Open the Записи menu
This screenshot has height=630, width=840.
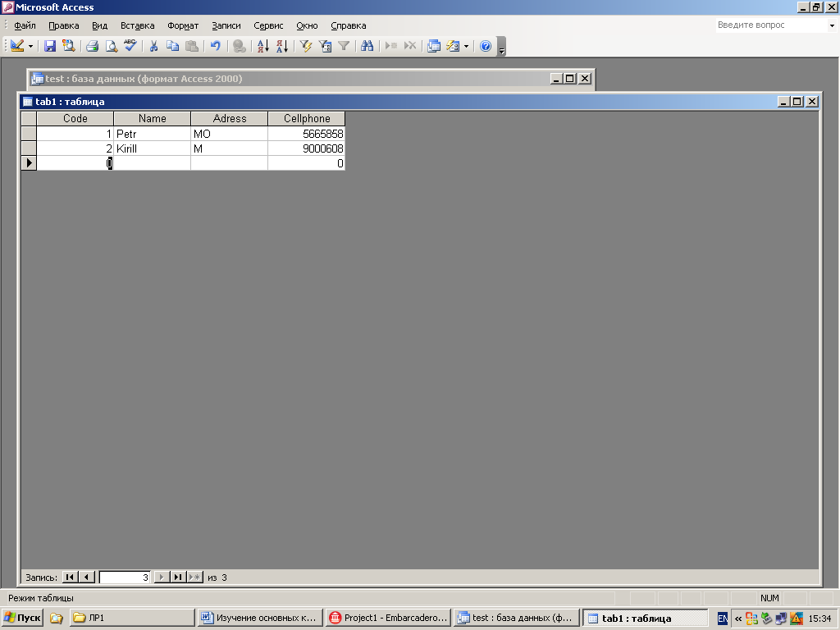coord(226,25)
